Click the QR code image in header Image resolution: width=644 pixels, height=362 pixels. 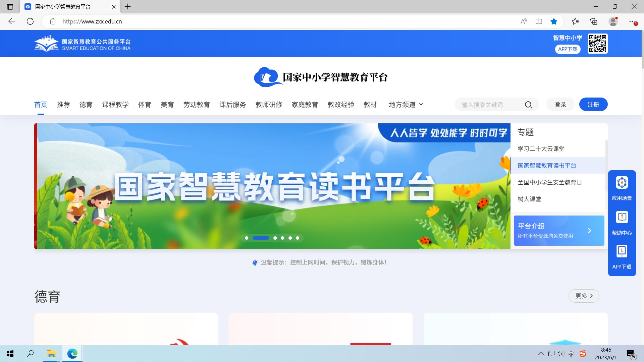coord(597,44)
